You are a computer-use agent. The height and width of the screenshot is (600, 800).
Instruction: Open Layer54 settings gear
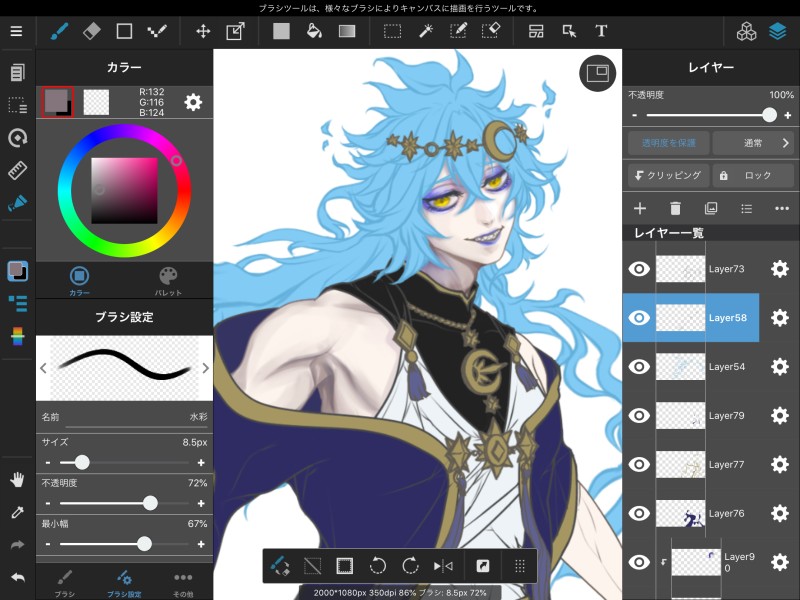[780, 367]
